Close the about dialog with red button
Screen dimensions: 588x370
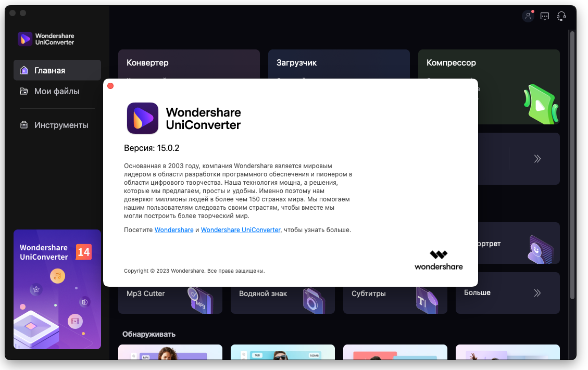coord(110,86)
